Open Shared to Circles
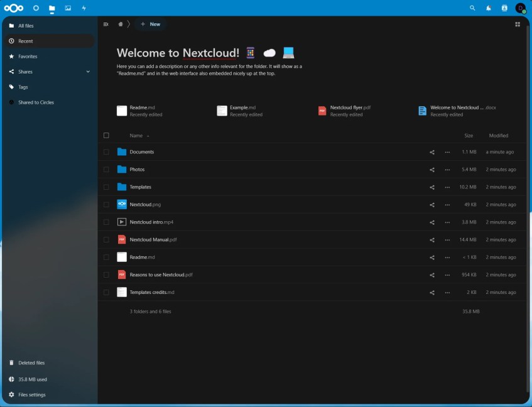This screenshot has width=532, height=407. tap(50, 102)
